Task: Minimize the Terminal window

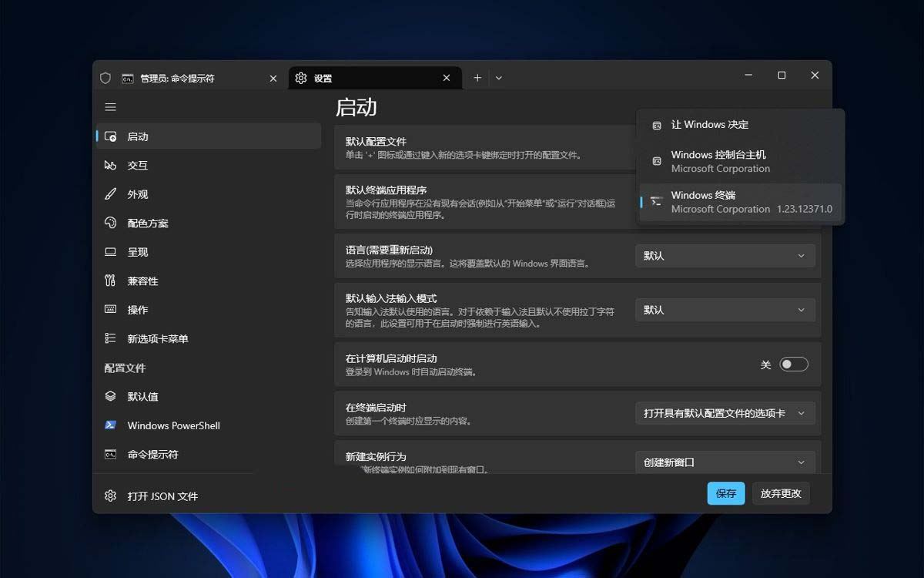Action: point(748,76)
